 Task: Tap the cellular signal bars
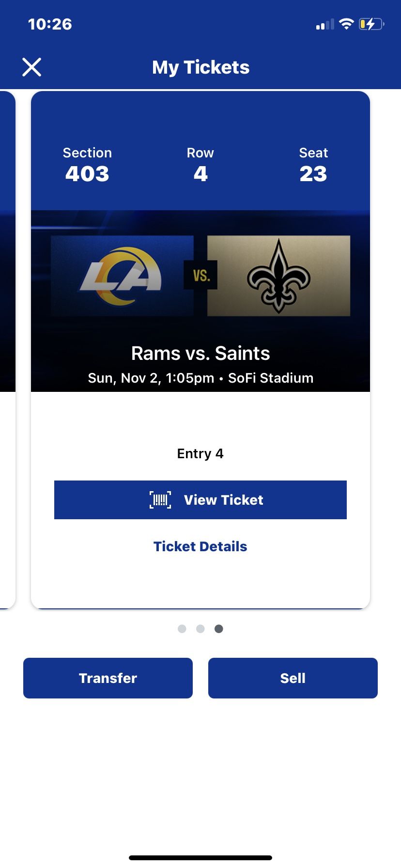coord(325,24)
